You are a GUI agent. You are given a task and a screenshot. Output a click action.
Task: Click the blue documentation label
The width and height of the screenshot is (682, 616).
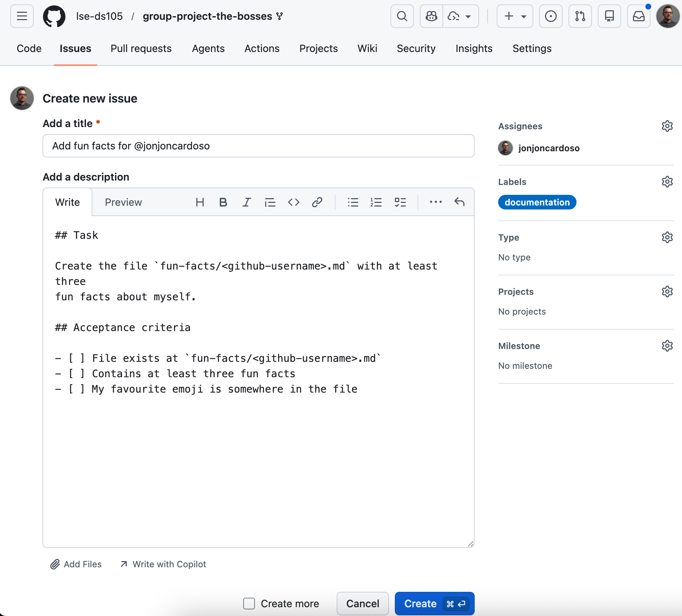pos(537,202)
